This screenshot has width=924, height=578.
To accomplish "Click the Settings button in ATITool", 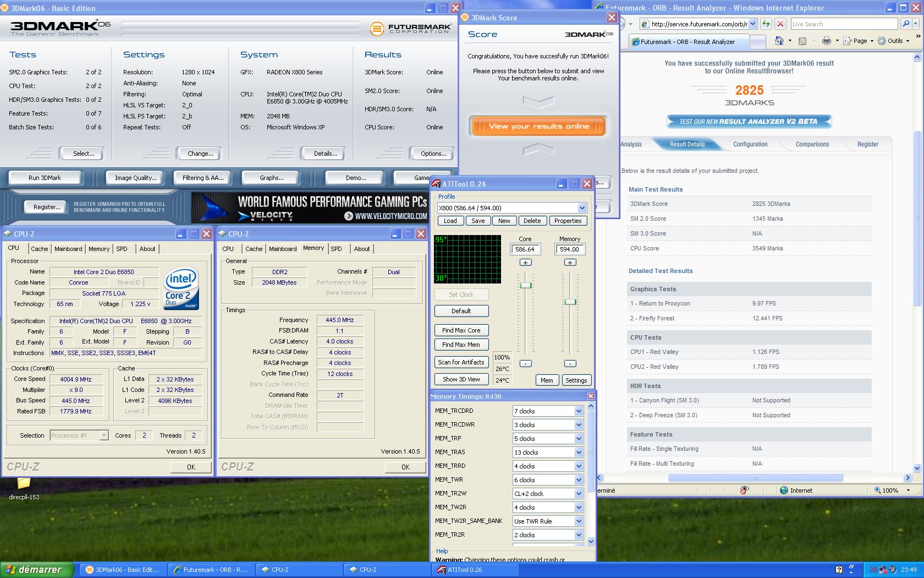I will pos(576,380).
